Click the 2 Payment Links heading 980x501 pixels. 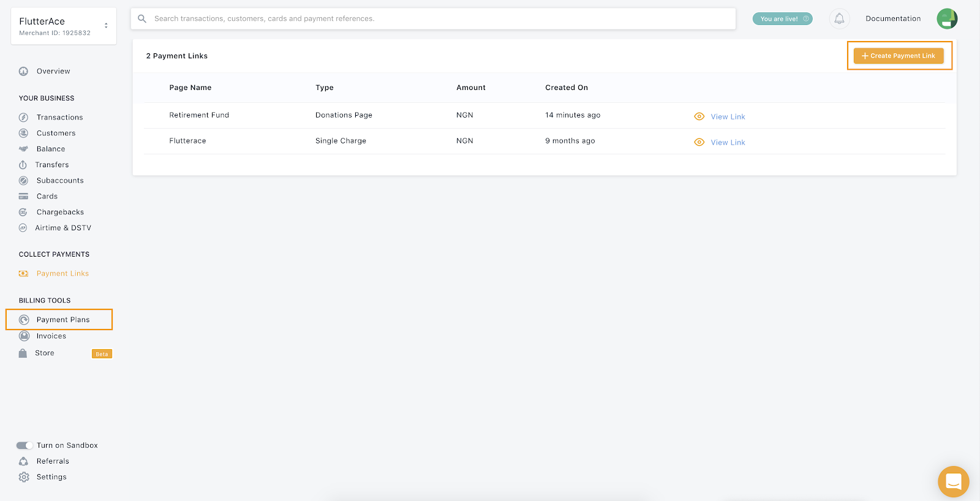(177, 56)
